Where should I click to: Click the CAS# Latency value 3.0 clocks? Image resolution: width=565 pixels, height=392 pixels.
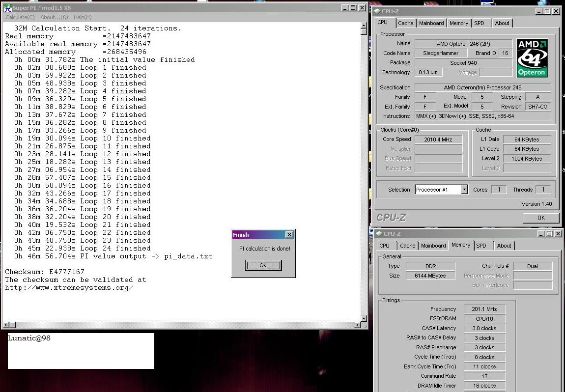tap(484, 328)
